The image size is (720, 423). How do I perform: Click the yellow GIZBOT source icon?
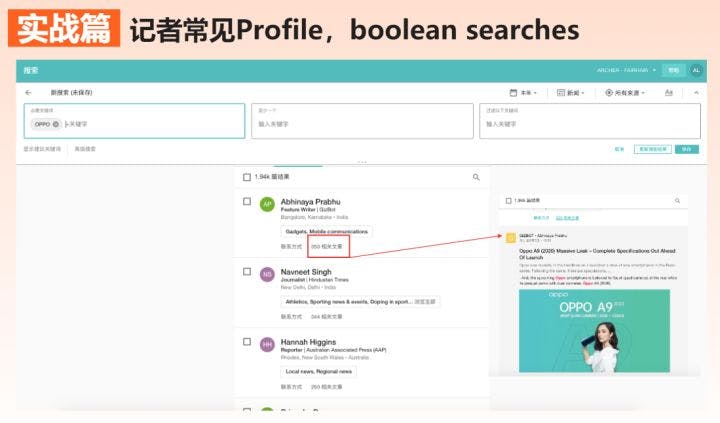(x=511, y=237)
